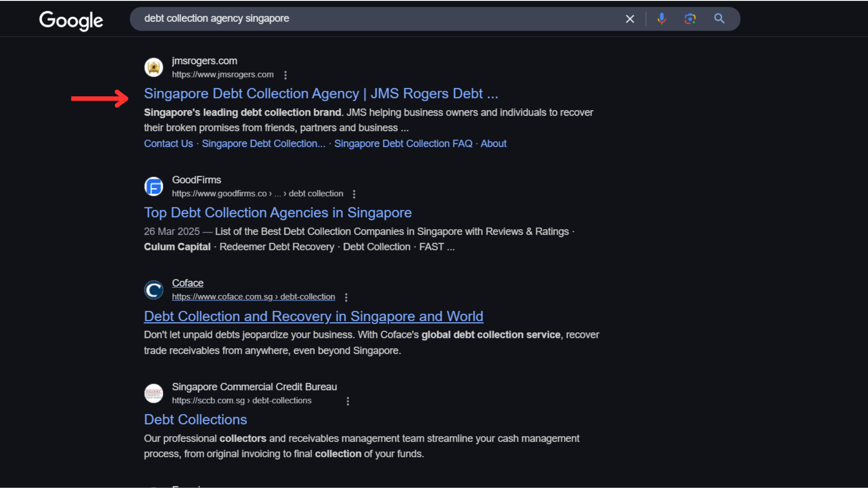Click the Coface site name
The image size is (868, 488).
[x=188, y=283]
